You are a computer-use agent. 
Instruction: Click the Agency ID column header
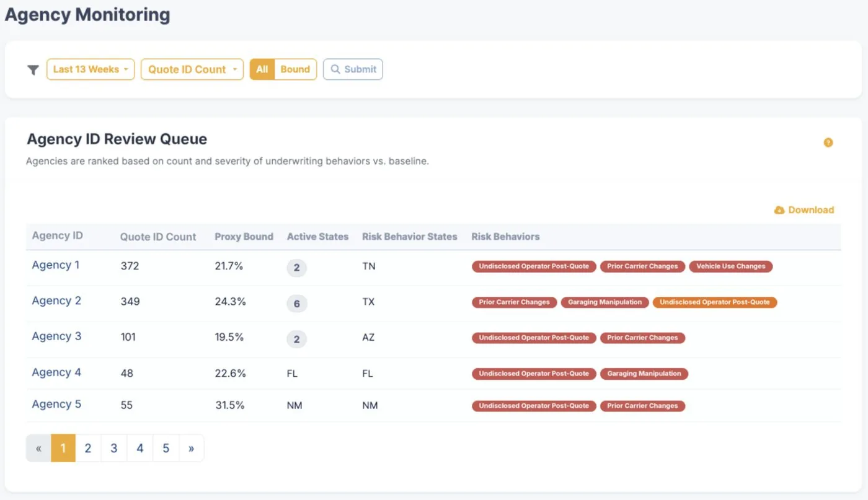(x=57, y=236)
